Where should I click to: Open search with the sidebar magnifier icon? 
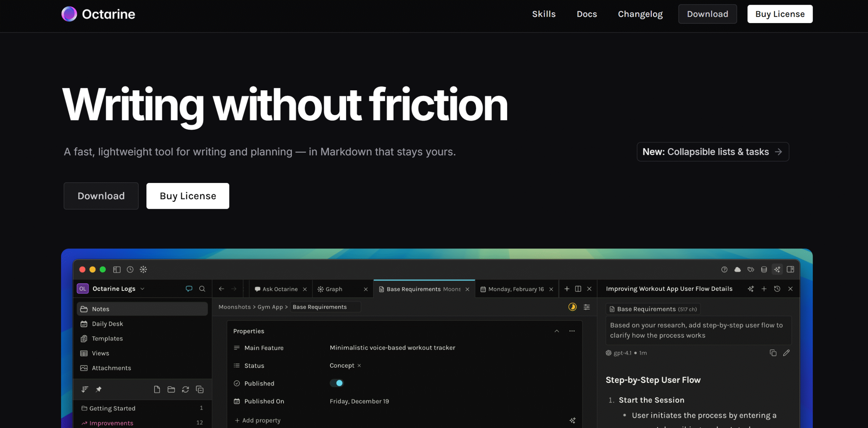(202, 289)
